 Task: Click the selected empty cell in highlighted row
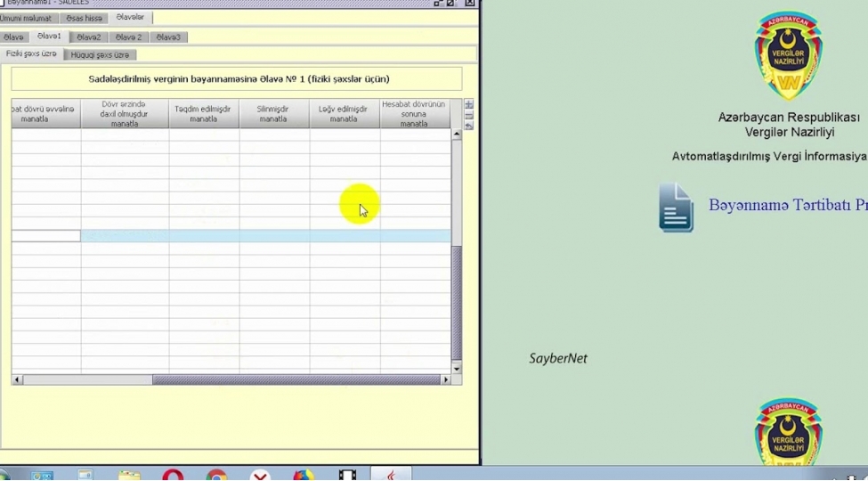[45, 236]
